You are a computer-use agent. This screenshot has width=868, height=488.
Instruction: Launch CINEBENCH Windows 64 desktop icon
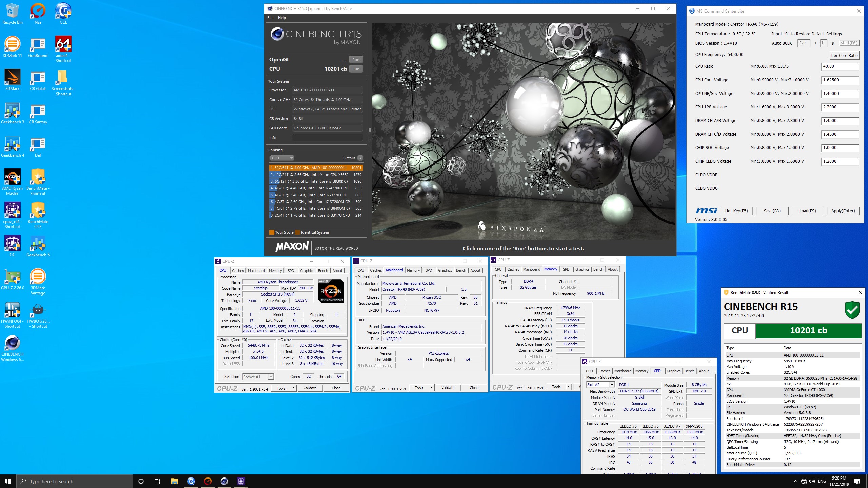13,348
